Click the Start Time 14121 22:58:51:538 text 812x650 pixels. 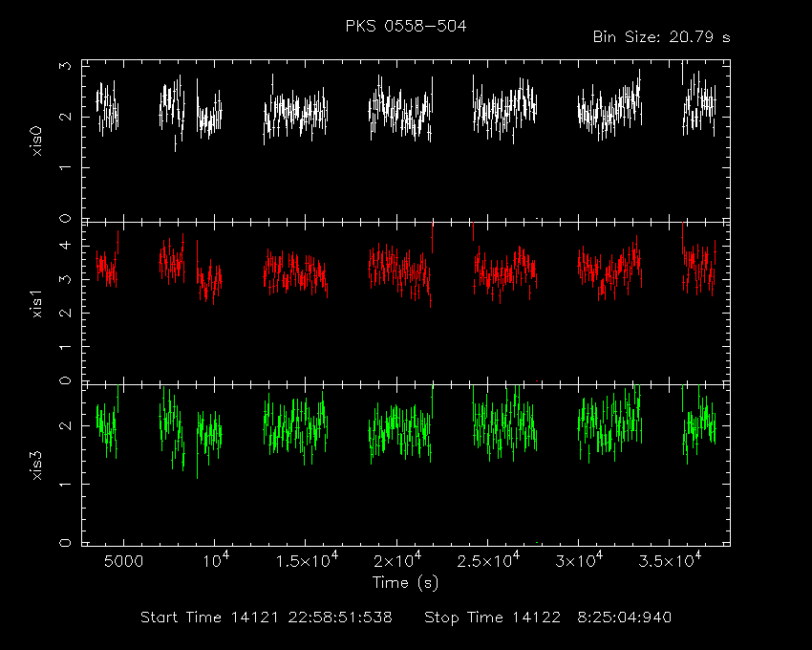point(267,617)
